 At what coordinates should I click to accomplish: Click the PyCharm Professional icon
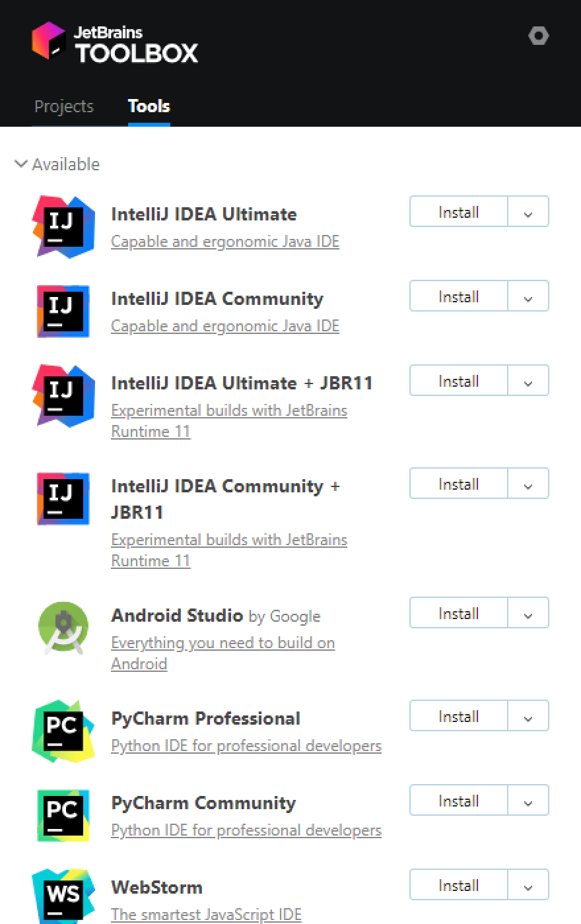(63, 731)
